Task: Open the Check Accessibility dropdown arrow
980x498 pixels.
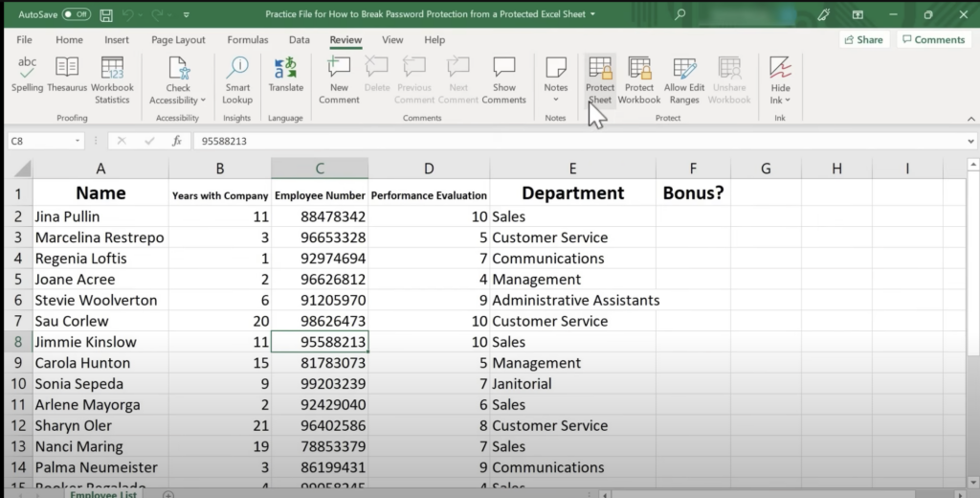Action: [203, 101]
